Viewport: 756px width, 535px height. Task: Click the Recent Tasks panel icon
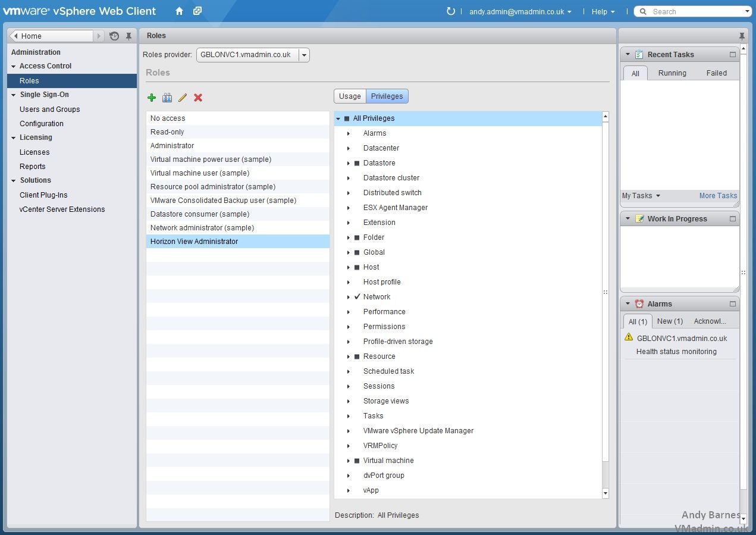[639, 55]
